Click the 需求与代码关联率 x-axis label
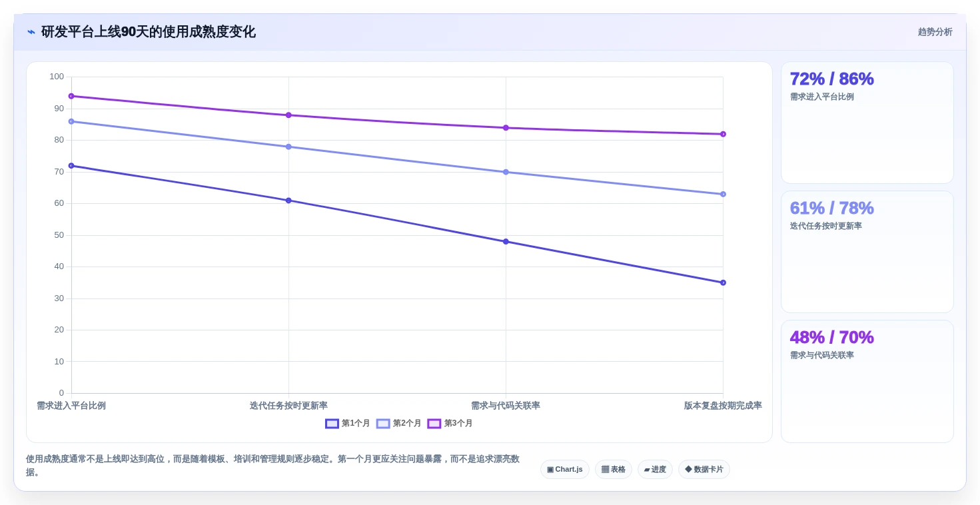The image size is (980, 505). [506, 406]
